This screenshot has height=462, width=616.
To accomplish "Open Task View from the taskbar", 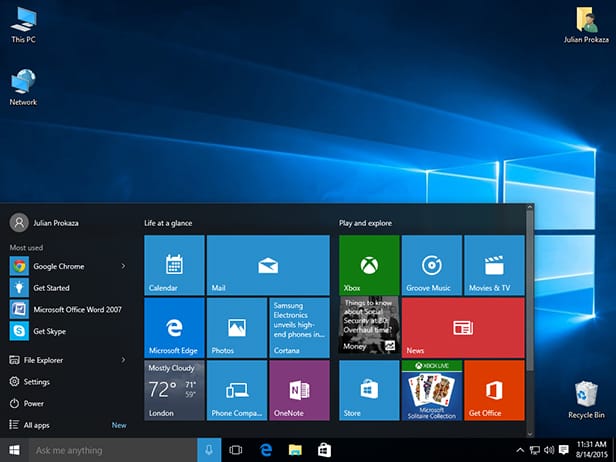I will (x=236, y=450).
